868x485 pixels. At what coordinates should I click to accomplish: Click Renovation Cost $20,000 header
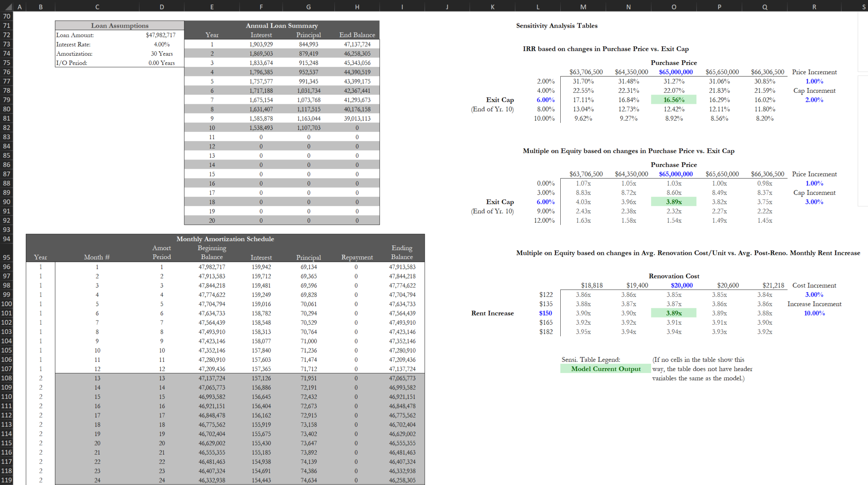coord(682,286)
